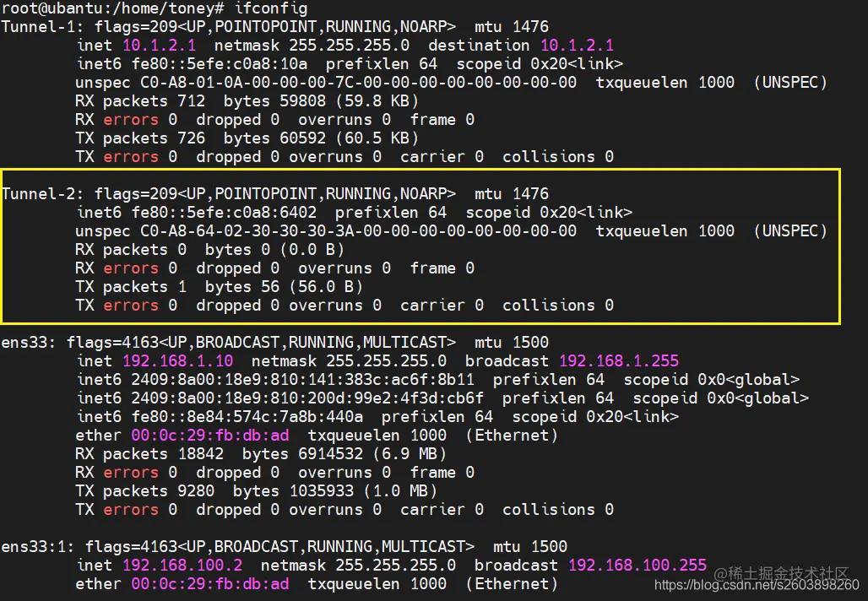Select the "ens33:1:" alias interface name
Image resolution: width=868 pixels, height=601 pixels.
point(38,547)
